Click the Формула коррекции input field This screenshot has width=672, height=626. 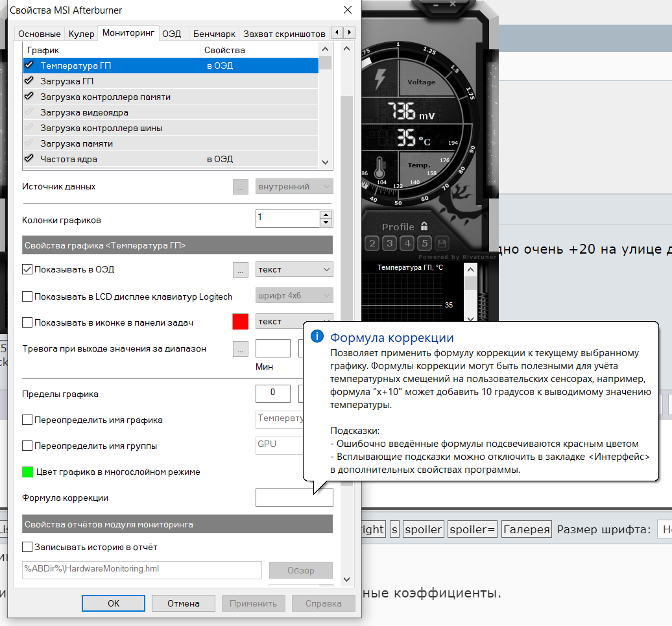pyautogui.click(x=294, y=498)
